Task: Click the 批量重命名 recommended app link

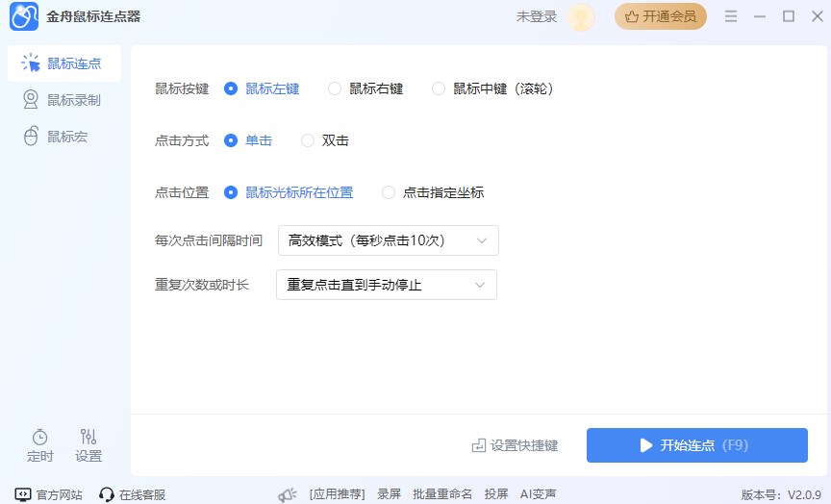Action: pos(442,494)
